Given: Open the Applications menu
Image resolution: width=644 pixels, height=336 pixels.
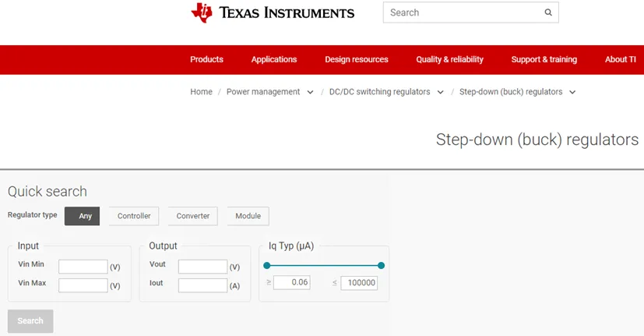Looking at the screenshot, I should pyautogui.click(x=274, y=59).
